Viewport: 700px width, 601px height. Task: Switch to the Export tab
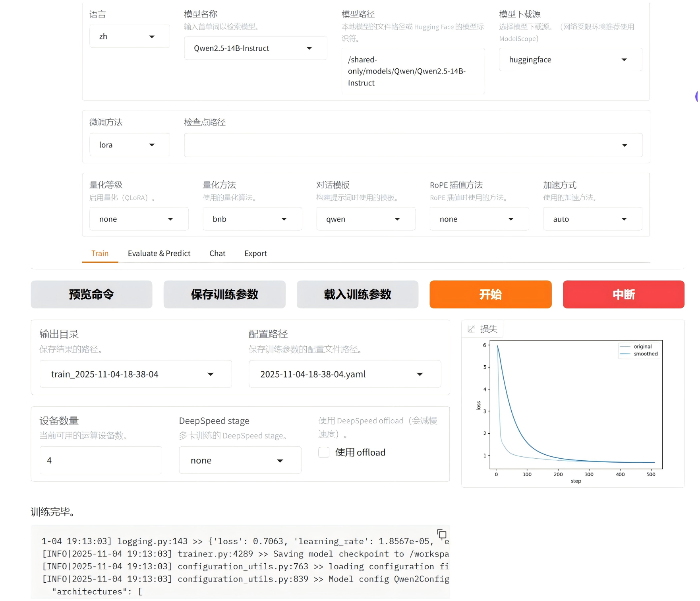point(255,253)
